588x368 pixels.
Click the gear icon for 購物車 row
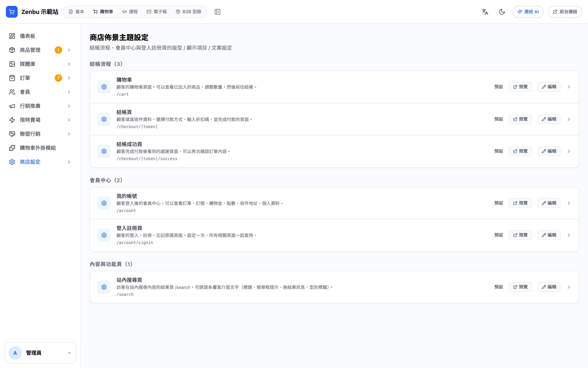(104, 87)
